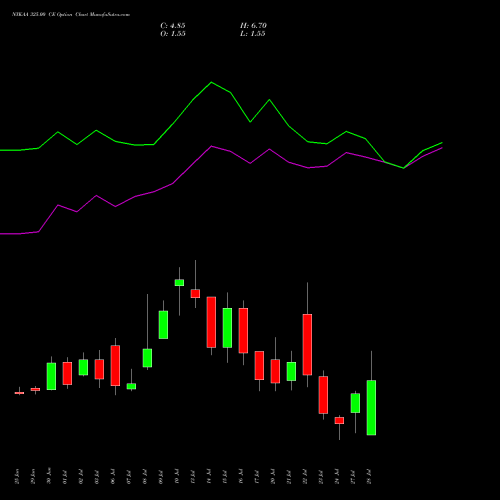Select the small green candle at the price peak
Image resolution: width=500 pixels, height=500 pixels.
[179, 282]
